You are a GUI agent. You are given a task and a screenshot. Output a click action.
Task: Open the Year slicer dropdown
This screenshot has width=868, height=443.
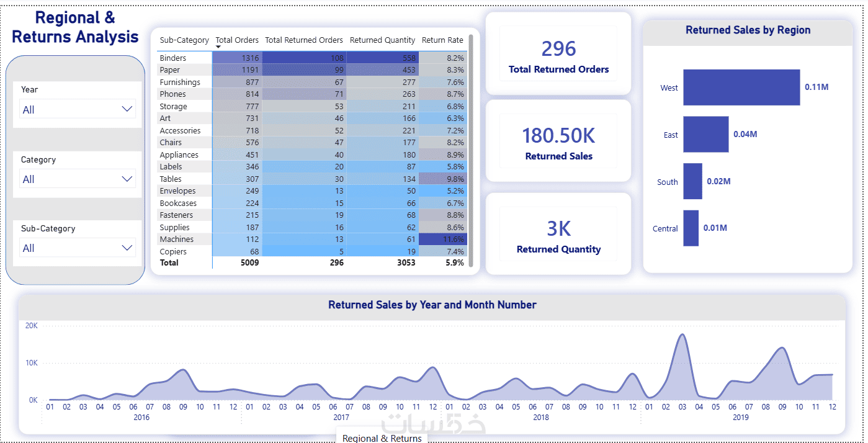pos(77,109)
